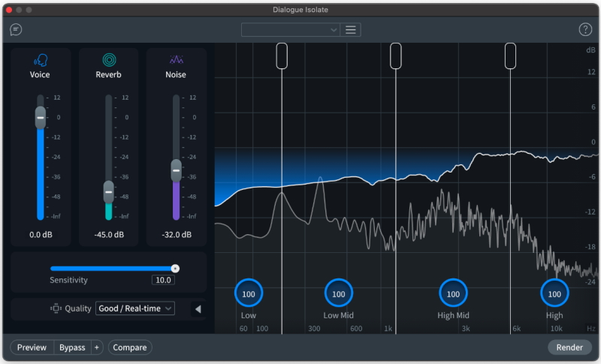Viewport: 601px width, 364px height.
Task: Open the Quality dropdown Good / Real-time
Action: [x=135, y=308]
